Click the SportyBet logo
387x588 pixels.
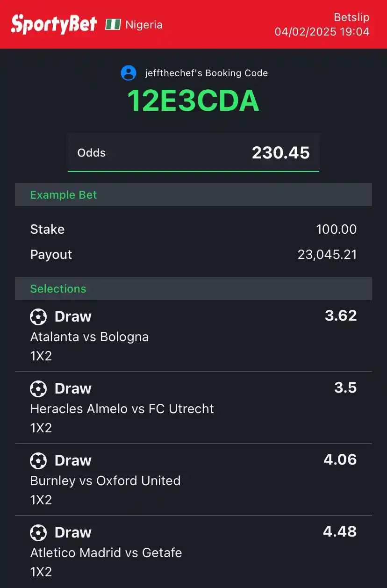[x=54, y=24]
